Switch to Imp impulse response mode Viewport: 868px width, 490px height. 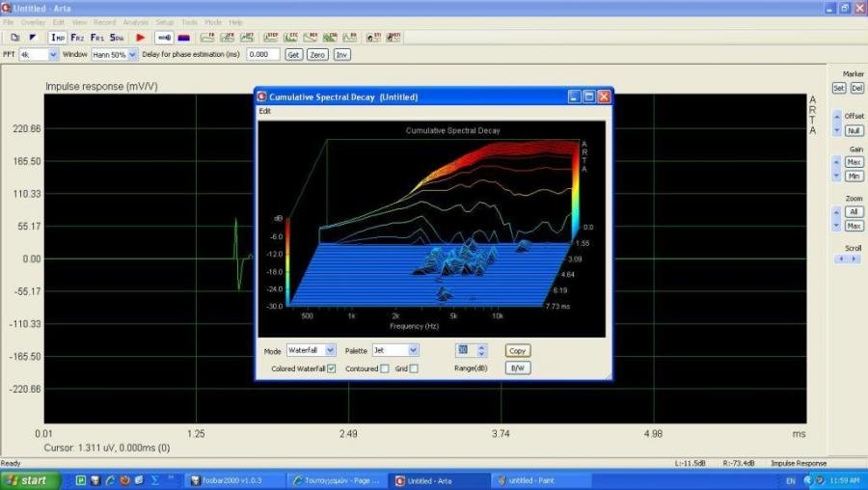point(58,37)
